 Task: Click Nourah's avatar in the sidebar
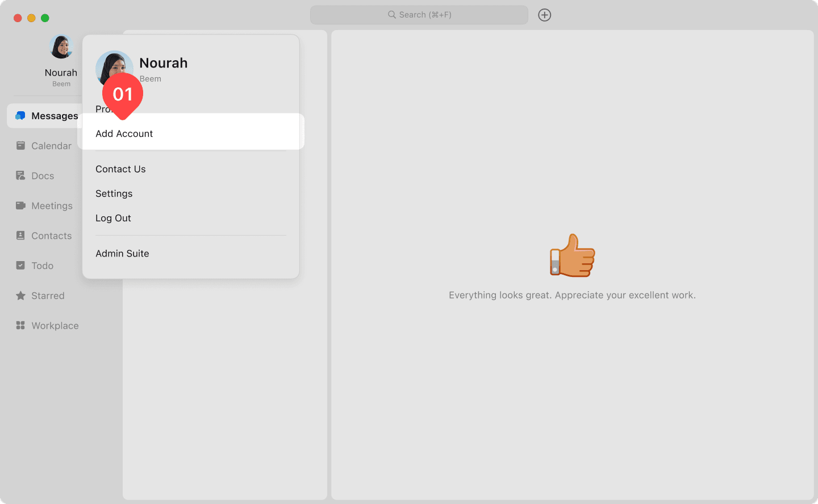coord(61,47)
